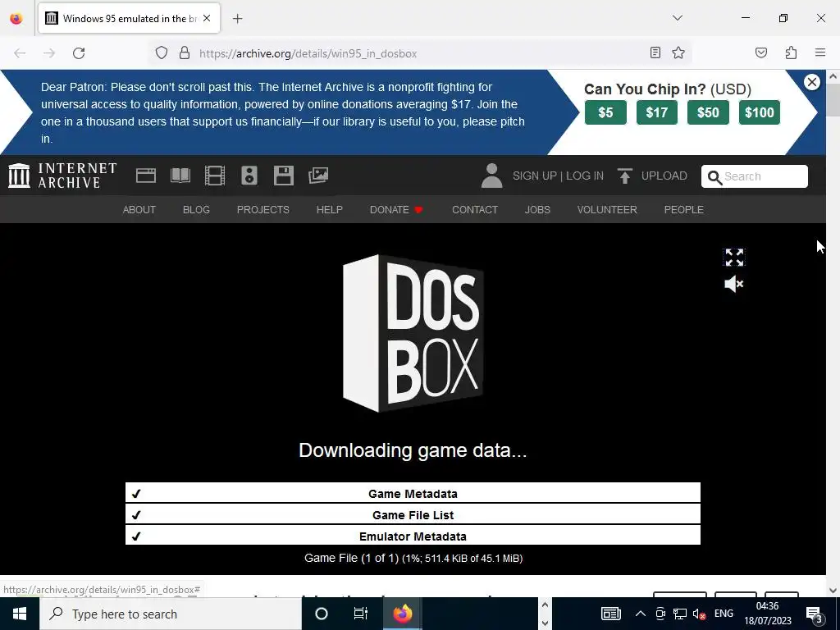Image resolution: width=840 pixels, height=630 pixels.
Task: Click the Internet Archive logo
Action: tap(62, 176)
